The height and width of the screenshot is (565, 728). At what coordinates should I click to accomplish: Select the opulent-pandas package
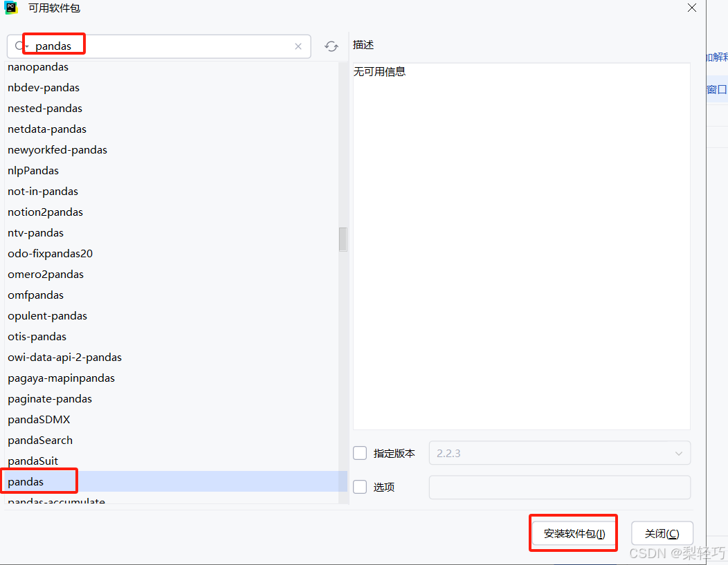pyautogui.click(x=172, y=316)
